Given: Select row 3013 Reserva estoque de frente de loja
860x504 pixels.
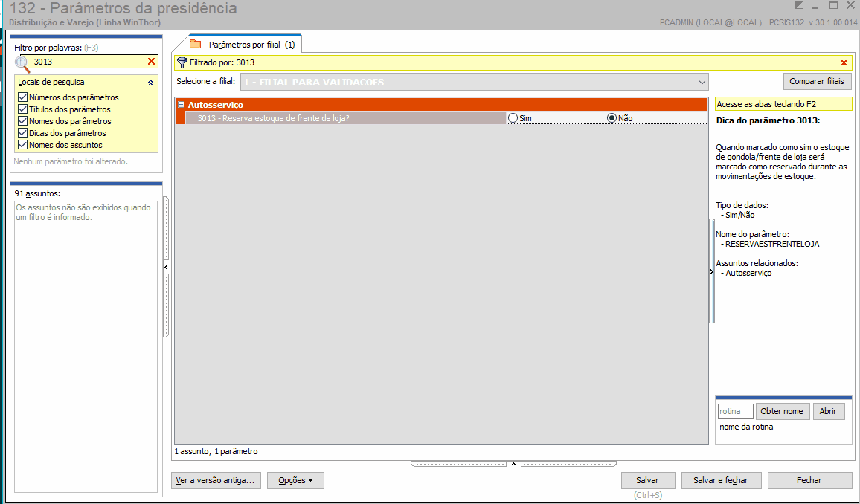Looking at the screenshot, I should (x=345, y=117).
